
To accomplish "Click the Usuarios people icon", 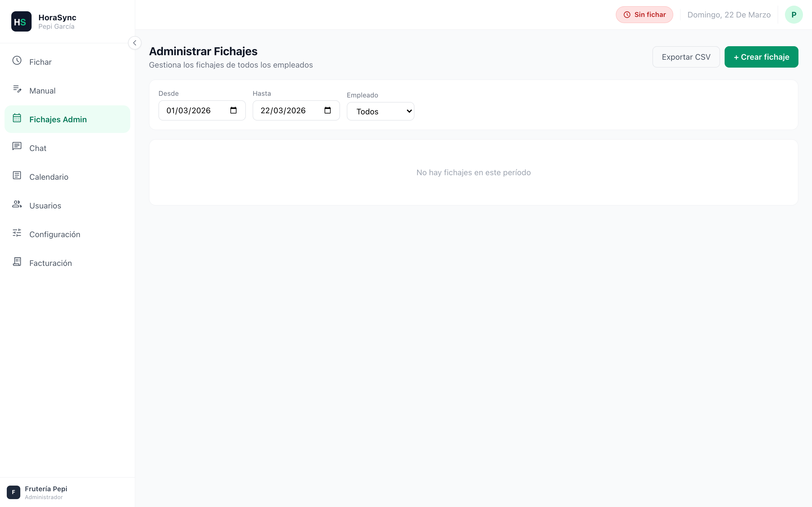I will [17, 204].
